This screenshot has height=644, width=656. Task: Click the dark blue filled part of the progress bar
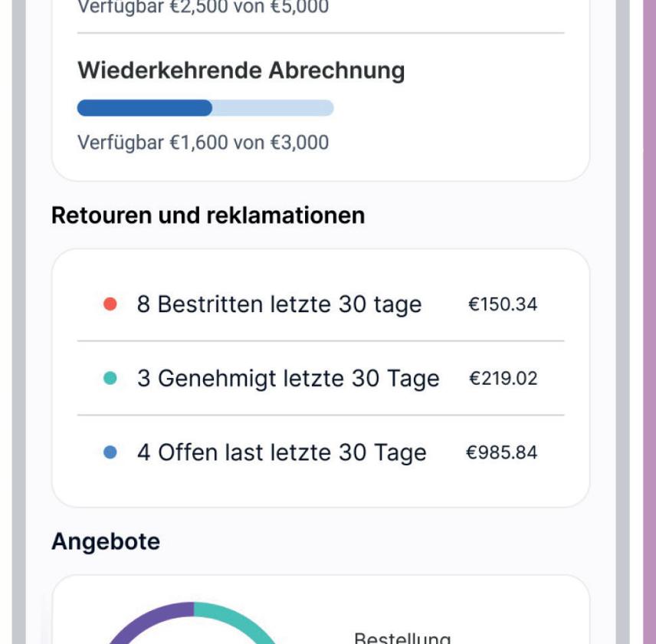click(x=144, y=108)
